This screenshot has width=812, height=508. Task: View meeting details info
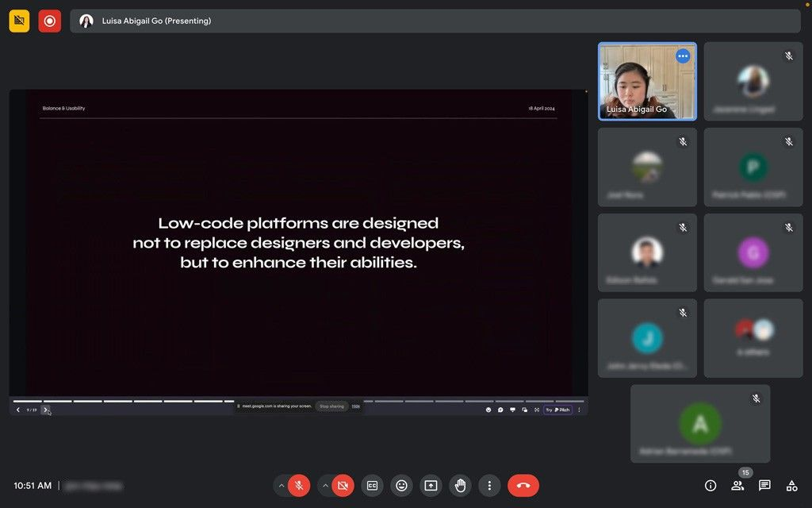click(710, 485)
